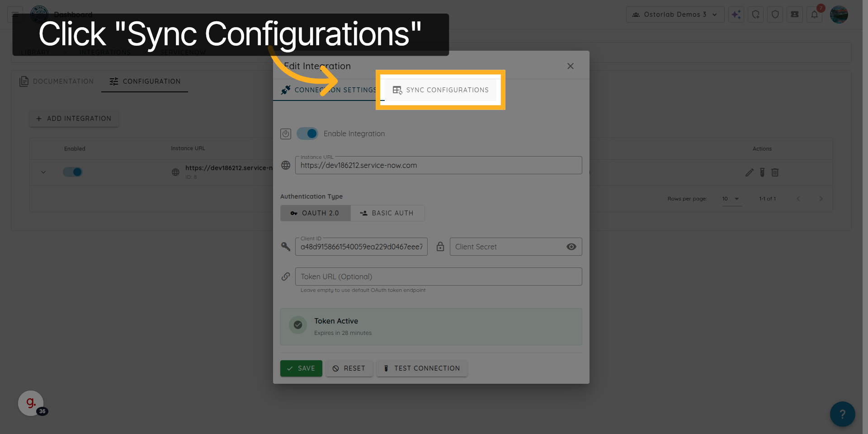Open the Ostorlab Demos 3 workspace dropdown
The width and height of the screenshot is (868, 434).
pyautogui.click(x=675, y=14)
